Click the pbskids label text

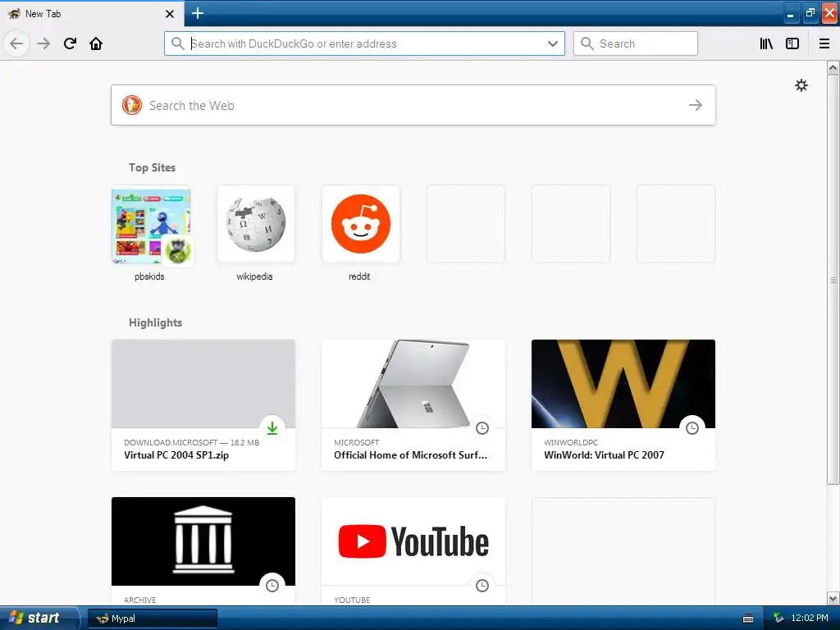pyautogui.click(x=149, y=276)
